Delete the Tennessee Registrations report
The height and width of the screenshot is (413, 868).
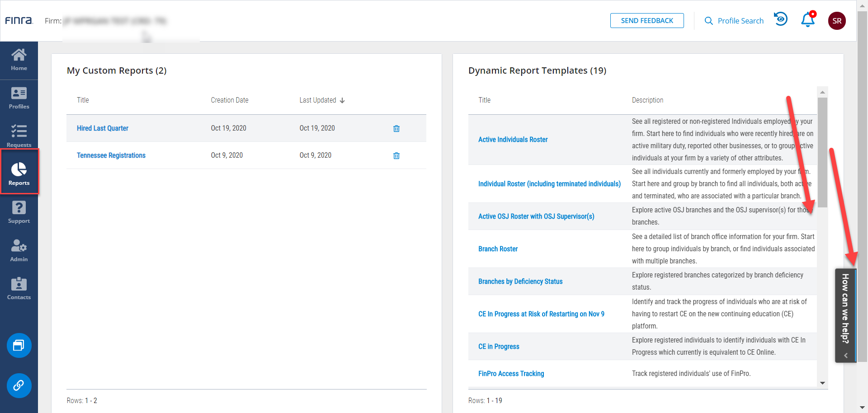pyautogui.click(x=396, y=155)
